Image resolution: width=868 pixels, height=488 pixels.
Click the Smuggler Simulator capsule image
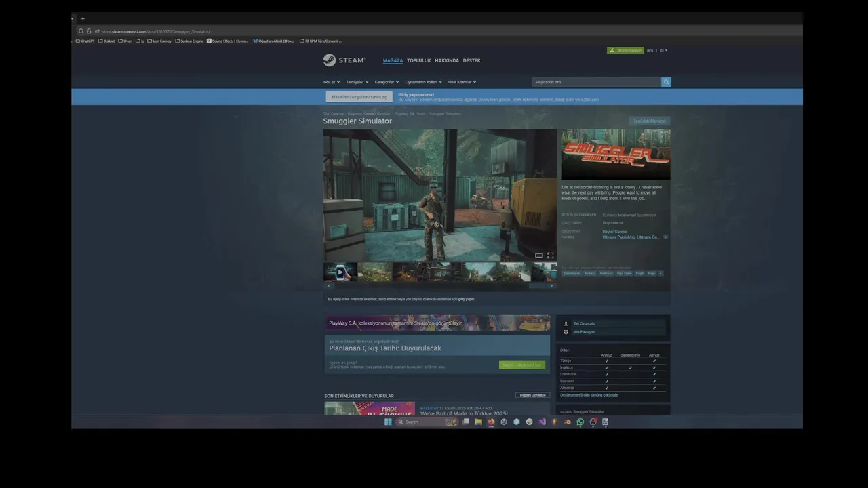point(616,155)
